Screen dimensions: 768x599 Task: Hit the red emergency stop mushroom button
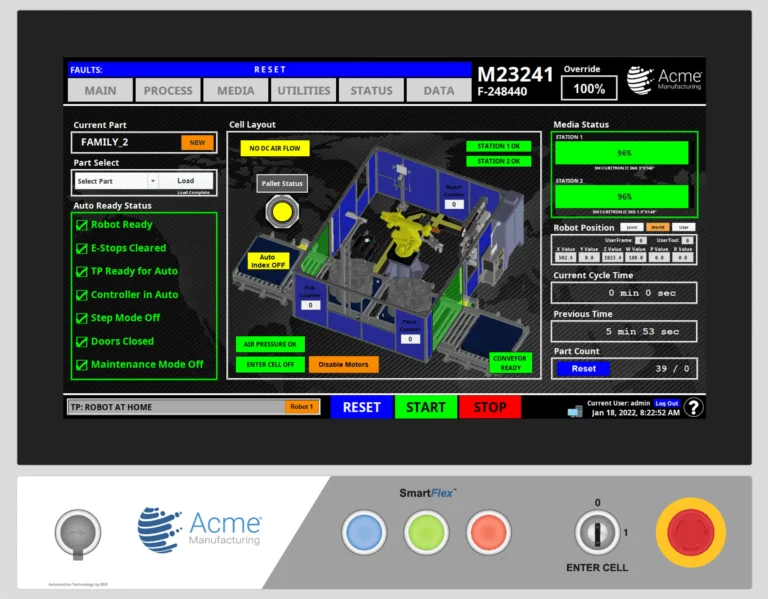(691, 532)
